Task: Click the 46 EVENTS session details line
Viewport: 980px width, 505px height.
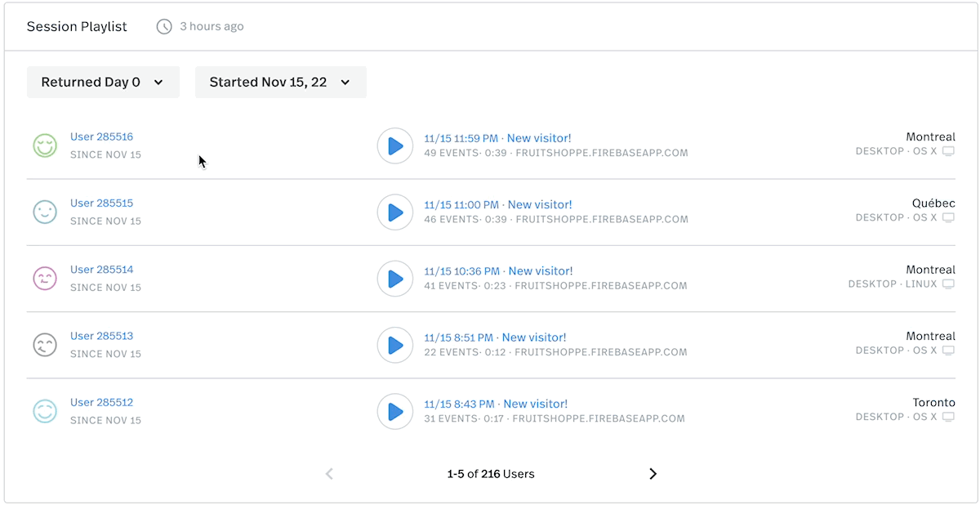Action: coord(556,219)
